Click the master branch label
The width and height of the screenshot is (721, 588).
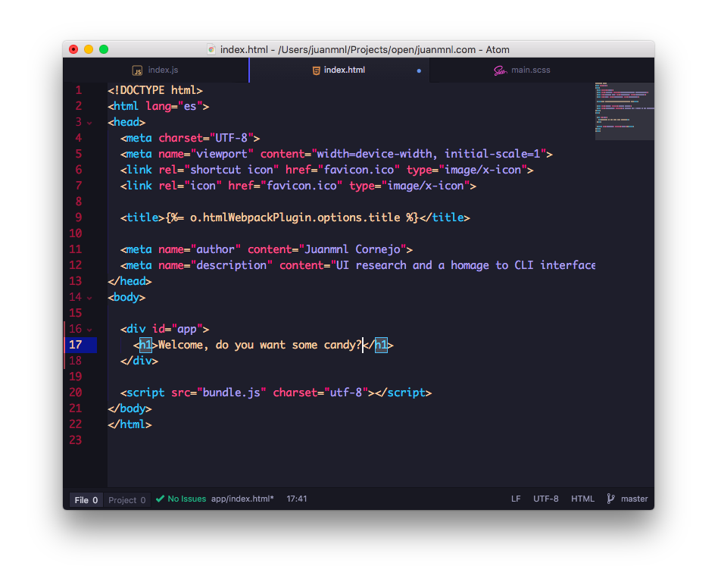coord(634,499)
